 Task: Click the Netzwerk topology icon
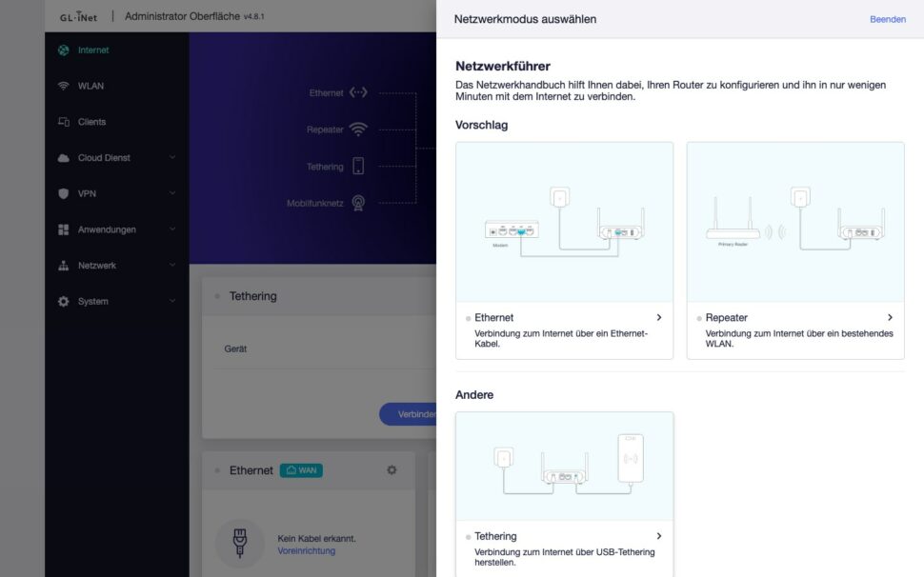tap(64, 266)
